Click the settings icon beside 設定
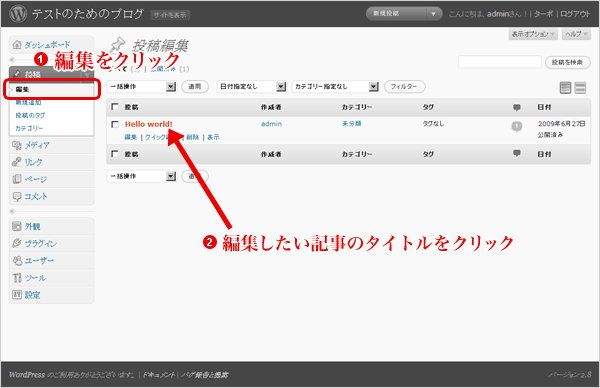 point(16,295)
